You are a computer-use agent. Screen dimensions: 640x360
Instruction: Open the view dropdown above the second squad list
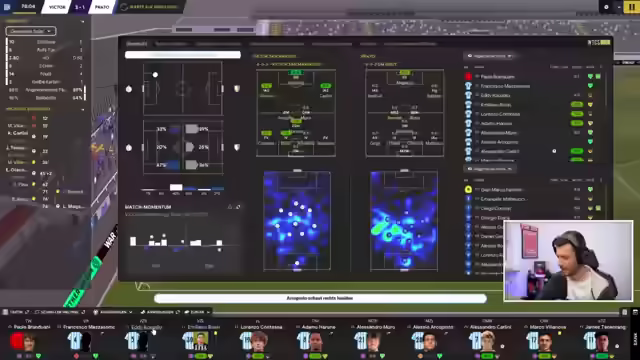pyautogui.click(x=489, y=169)
